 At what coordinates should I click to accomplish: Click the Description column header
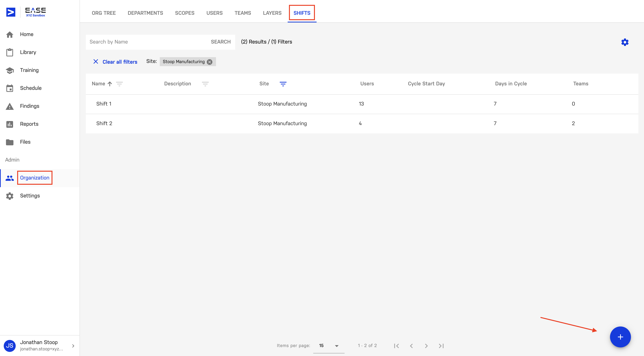[178, 83]
